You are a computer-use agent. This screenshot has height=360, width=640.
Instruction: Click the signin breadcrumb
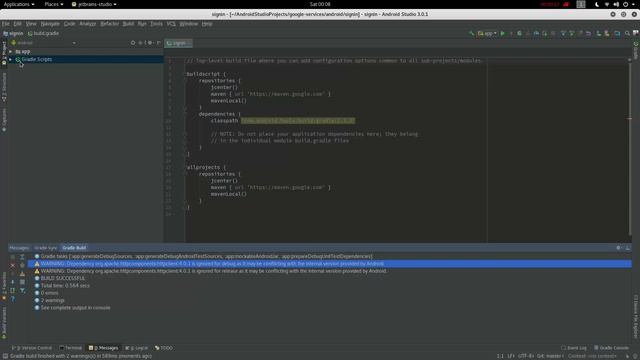(x=13, y=33)
